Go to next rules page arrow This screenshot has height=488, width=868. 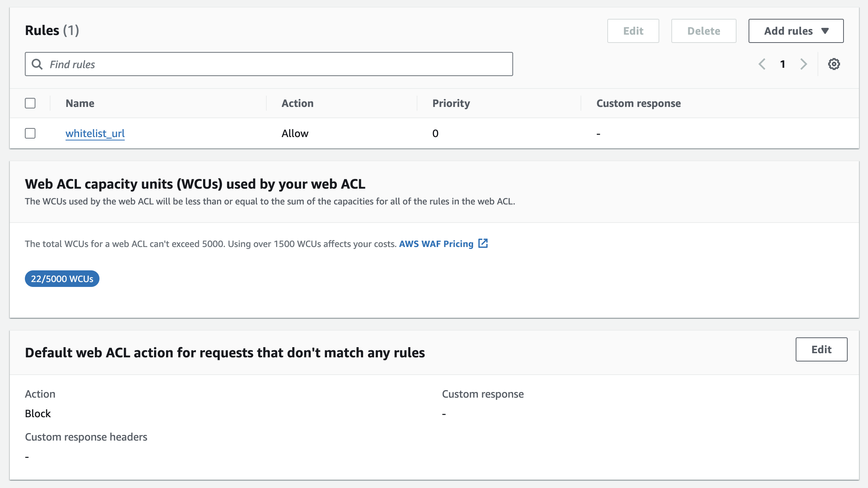[804, 64]
